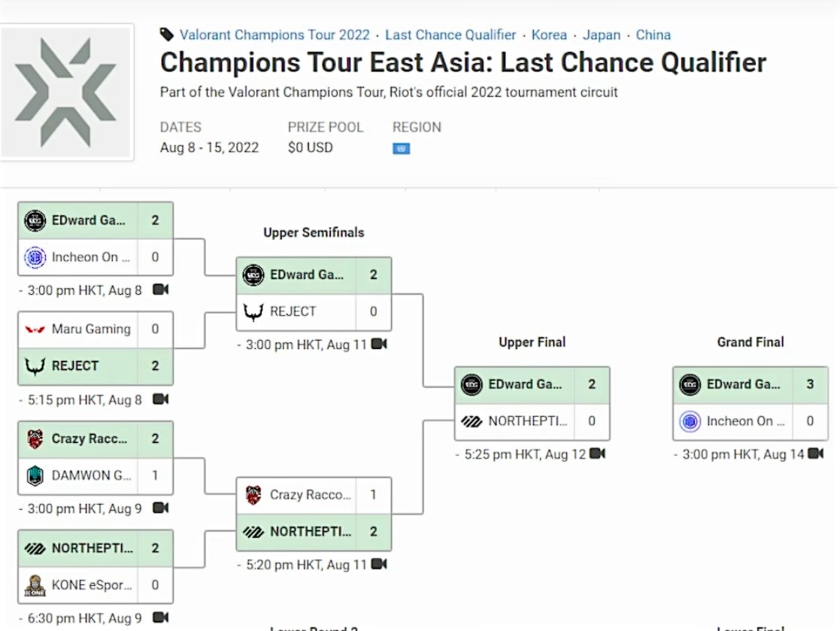The width and height of the screenshot is (840, 631).
Task: Open the Valorant Champions Tour 2022 tag link
Action: click(274, 35)
